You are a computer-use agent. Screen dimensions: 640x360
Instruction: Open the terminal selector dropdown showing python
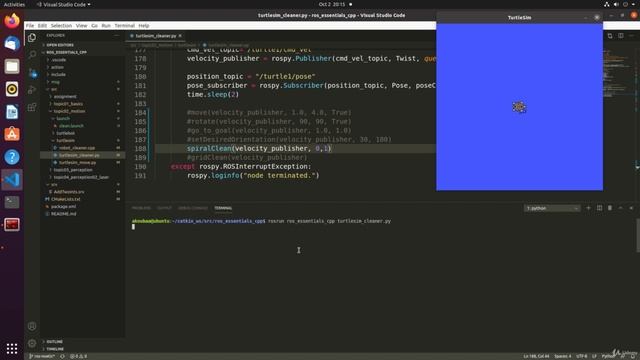pos(552,208)
